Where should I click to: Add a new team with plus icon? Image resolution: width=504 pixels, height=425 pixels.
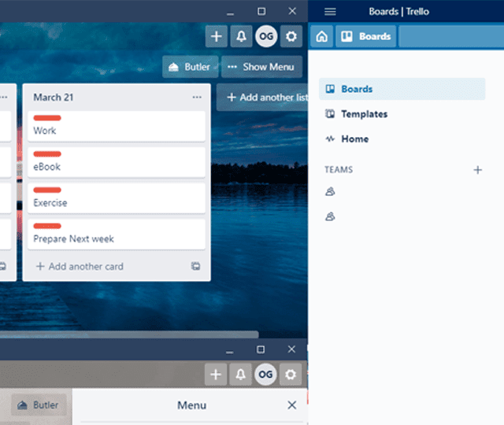478,170
